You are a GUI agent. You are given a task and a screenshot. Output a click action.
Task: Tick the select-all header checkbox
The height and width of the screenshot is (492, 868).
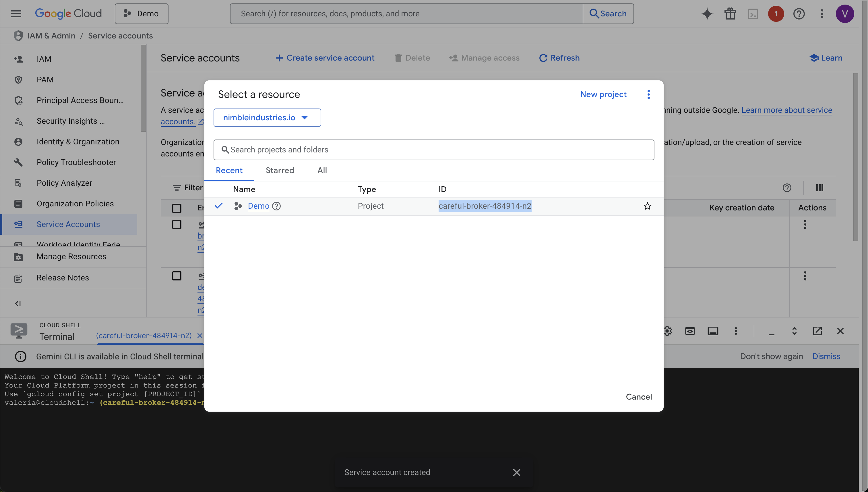tap(177, 208)
